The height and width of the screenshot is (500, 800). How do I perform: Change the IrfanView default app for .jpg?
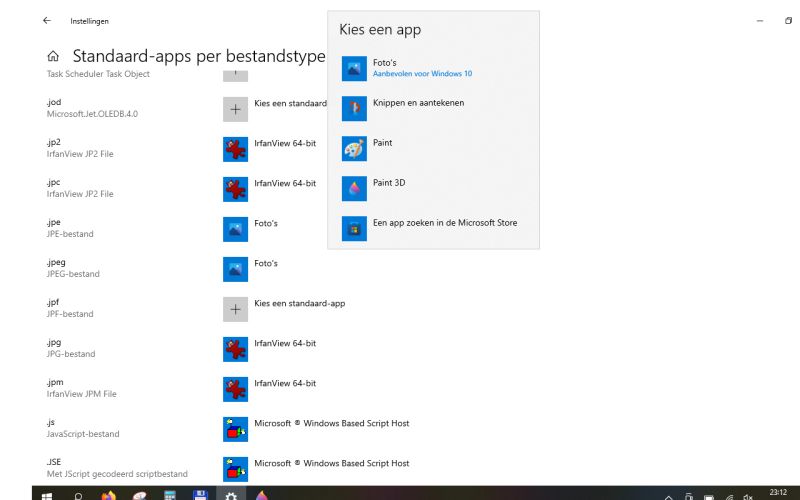[270, 349]
